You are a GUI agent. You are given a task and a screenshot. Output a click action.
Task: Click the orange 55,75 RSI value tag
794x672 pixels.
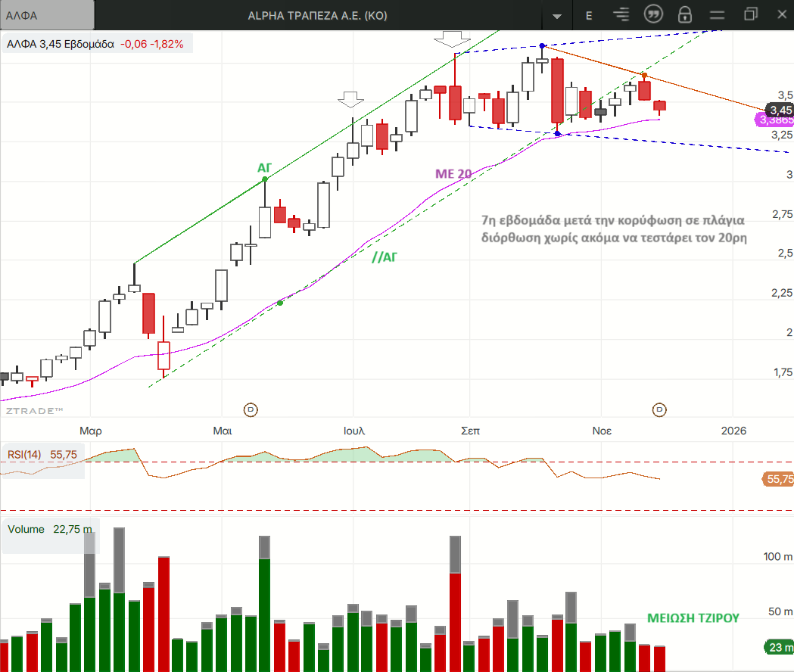[779, 479]
